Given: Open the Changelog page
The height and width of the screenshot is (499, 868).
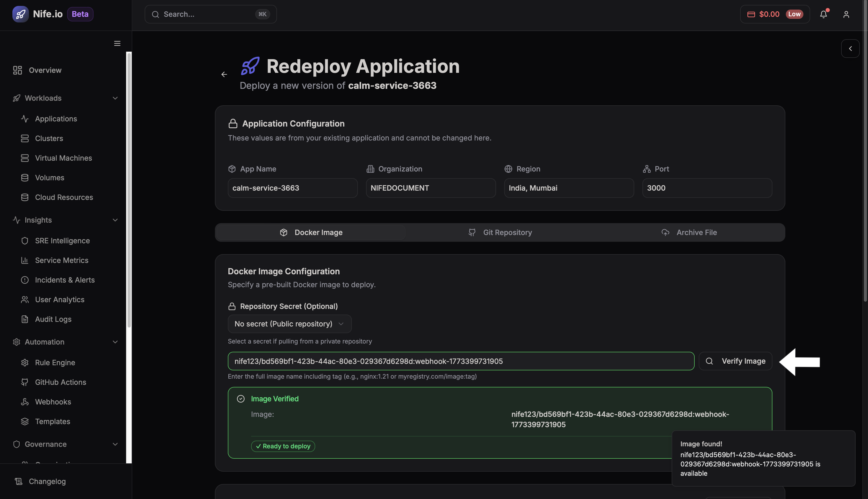Looking at the screenshot, I should point(47,481).
